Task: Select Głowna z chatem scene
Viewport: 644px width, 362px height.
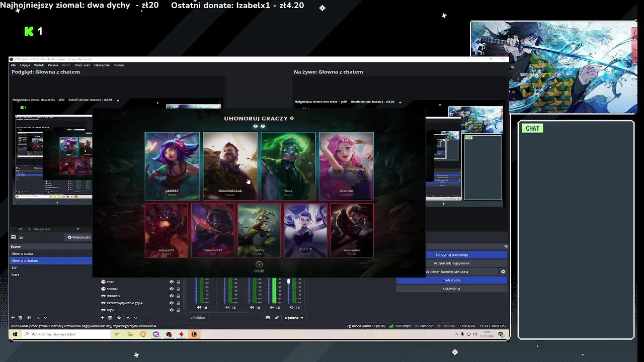Action: (x=51, y=261)
